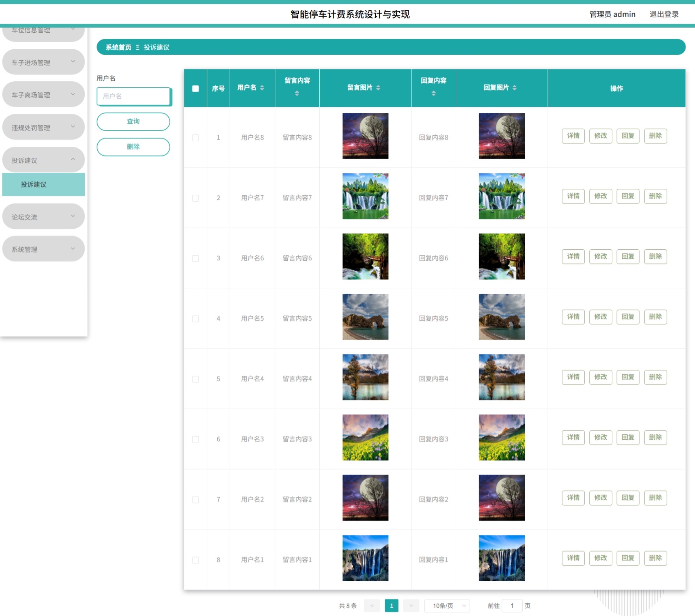Sort by 回复图片 column arrows

(514, 88)
